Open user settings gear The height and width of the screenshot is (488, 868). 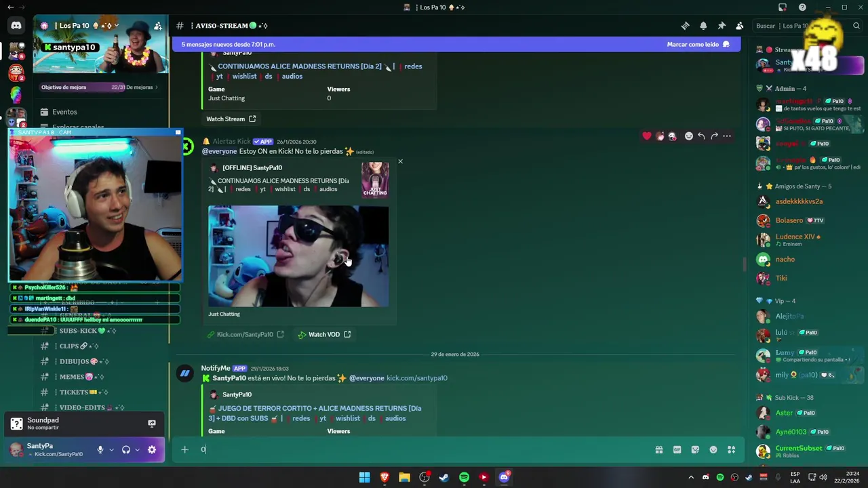152,449
